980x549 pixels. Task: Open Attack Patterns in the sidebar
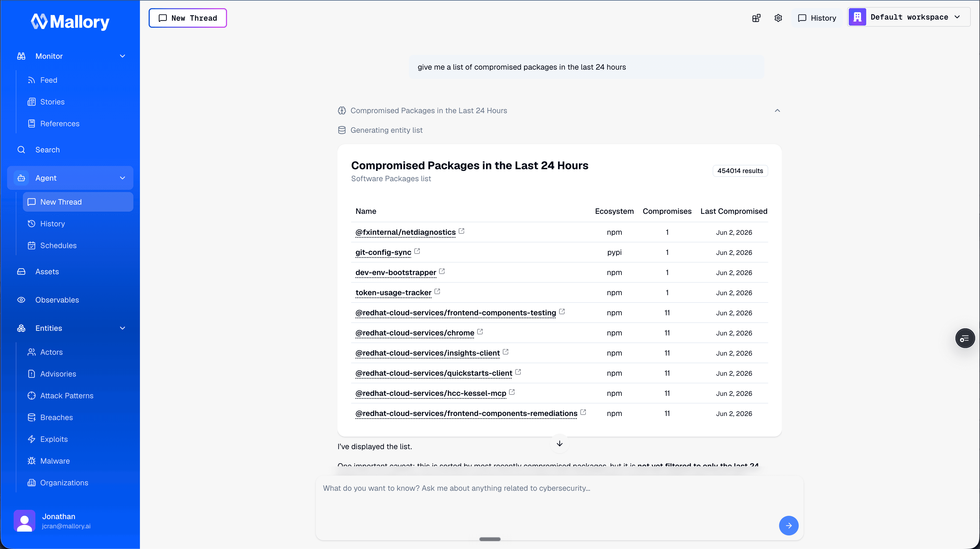coord(78,395)
